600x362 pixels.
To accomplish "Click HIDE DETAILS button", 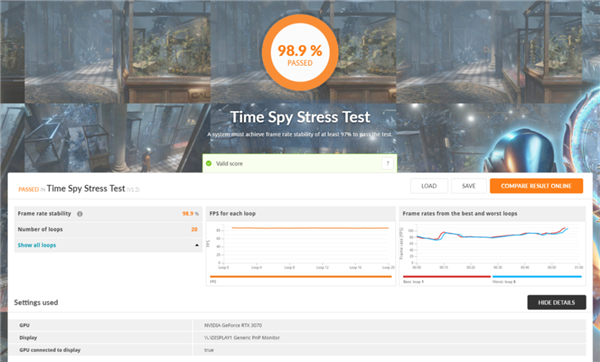I will coord(556,302).
